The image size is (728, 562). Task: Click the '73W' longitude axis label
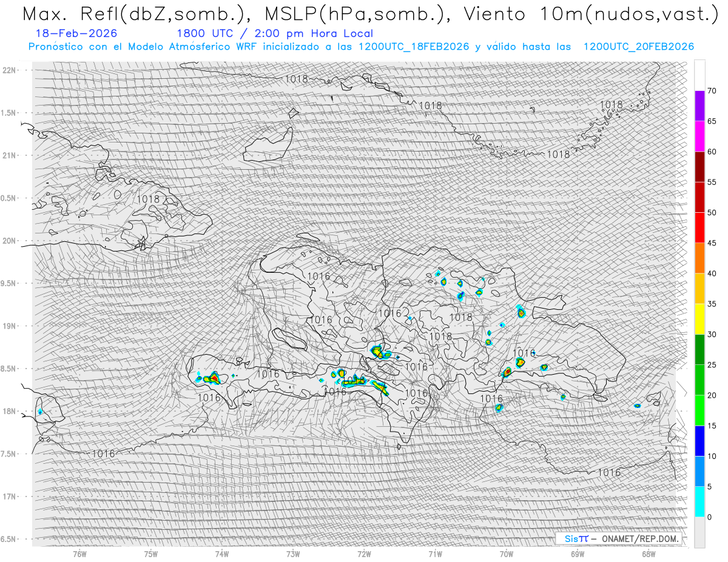(293, 554)
